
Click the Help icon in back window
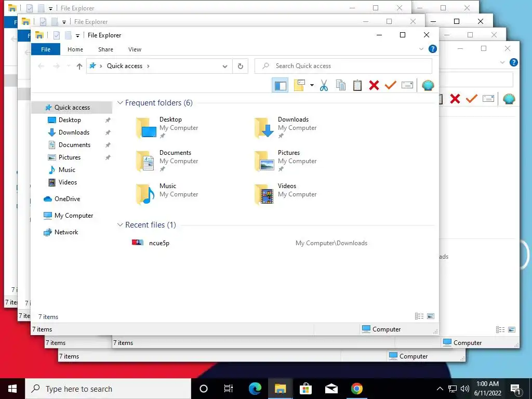pyautogui.click(x=514, y=62)
